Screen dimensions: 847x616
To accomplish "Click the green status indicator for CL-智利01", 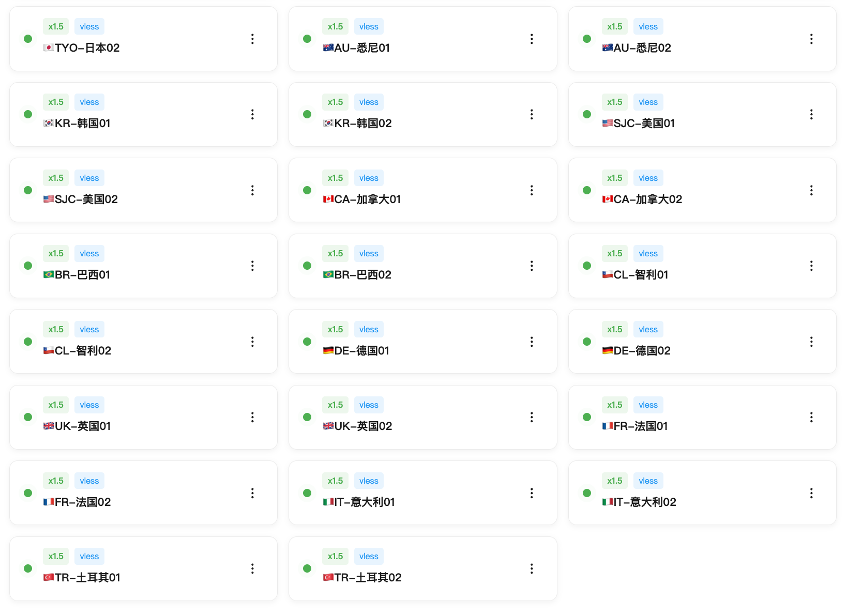I will point(587,266).
